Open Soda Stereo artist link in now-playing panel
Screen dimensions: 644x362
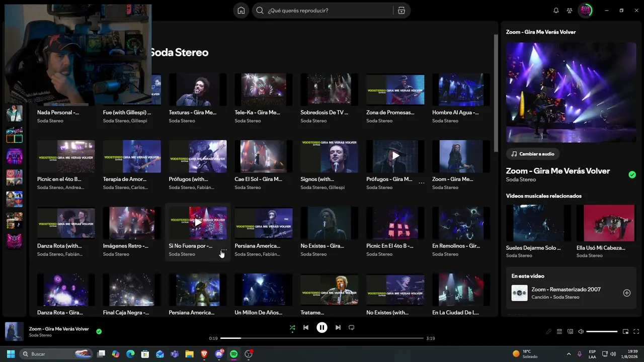point(521,179)
